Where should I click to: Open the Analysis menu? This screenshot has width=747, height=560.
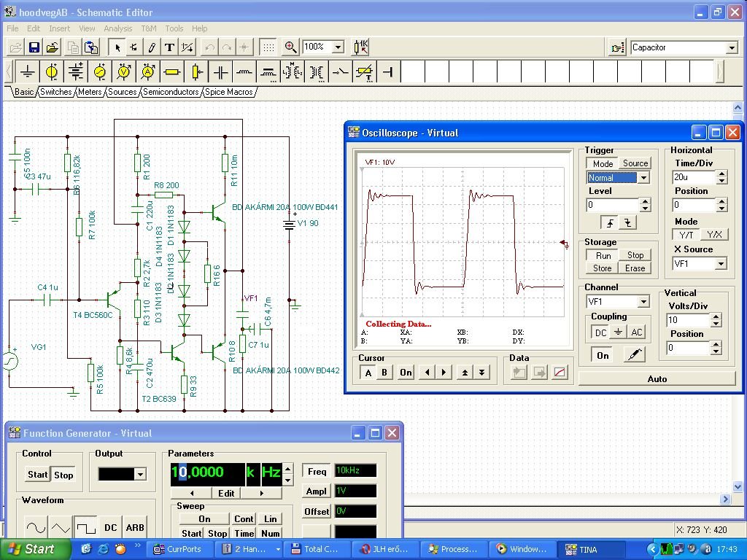click(x=117, y=28)
